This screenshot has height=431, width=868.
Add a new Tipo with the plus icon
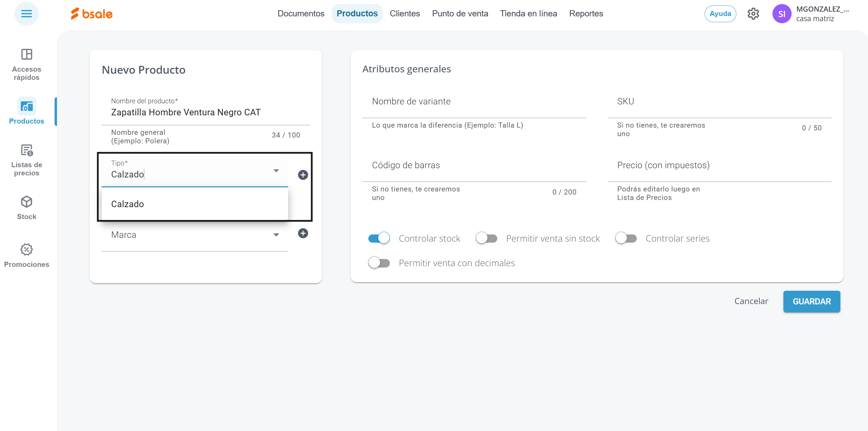tap(303, 175)
